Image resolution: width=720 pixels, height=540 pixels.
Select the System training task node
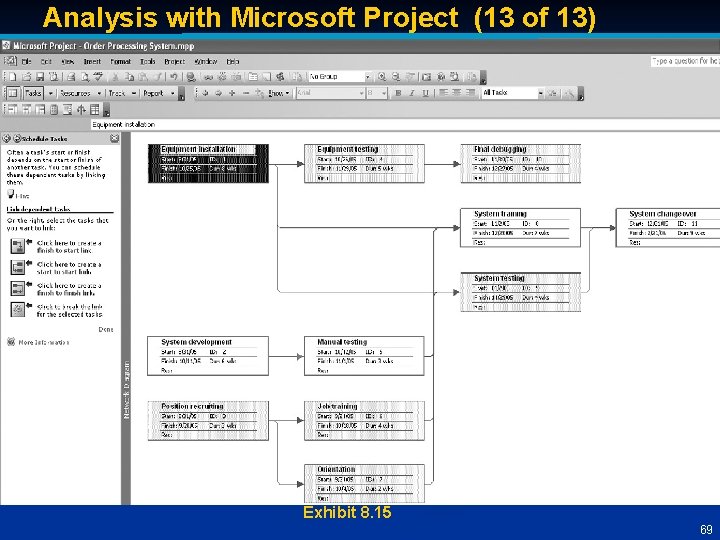click(520, 228)
